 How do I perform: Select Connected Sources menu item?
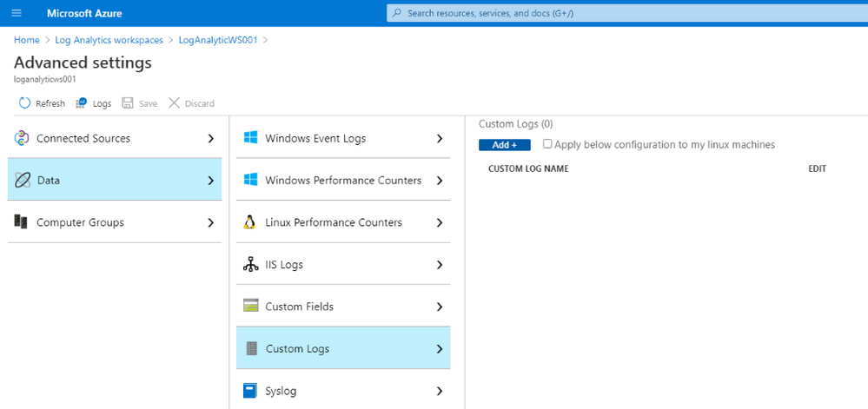pos(115,138)
